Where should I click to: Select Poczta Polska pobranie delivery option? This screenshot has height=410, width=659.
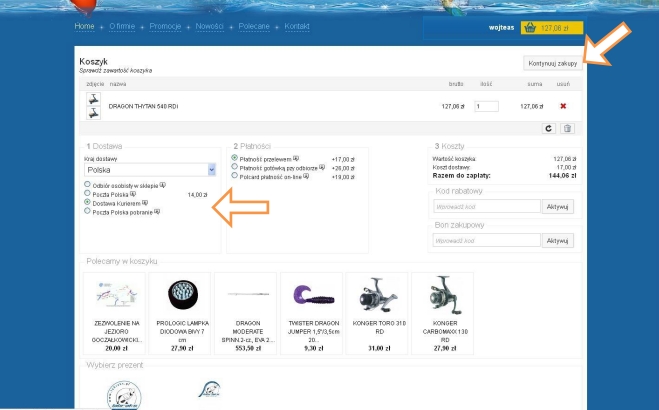point(87,211)
